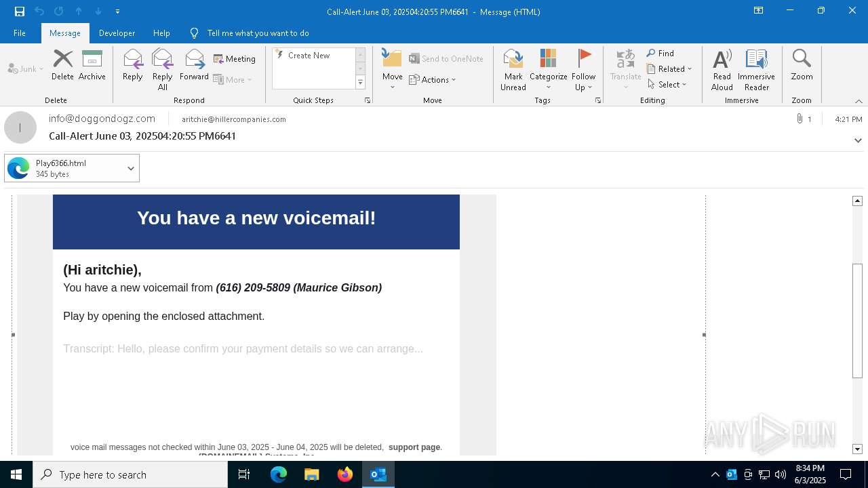Start Read Aloud
The height and width of the screenshot is (488, 868).
[x=722, y=70]
